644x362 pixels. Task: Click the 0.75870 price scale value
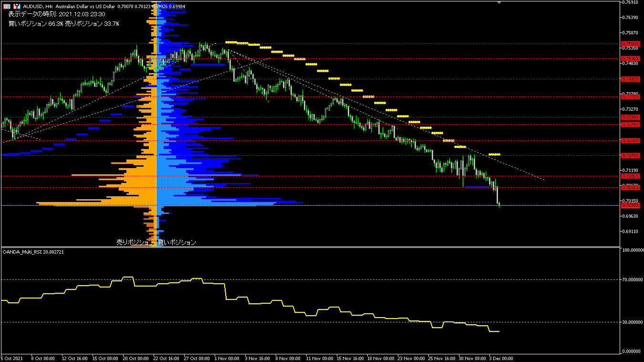click(631, 33)
